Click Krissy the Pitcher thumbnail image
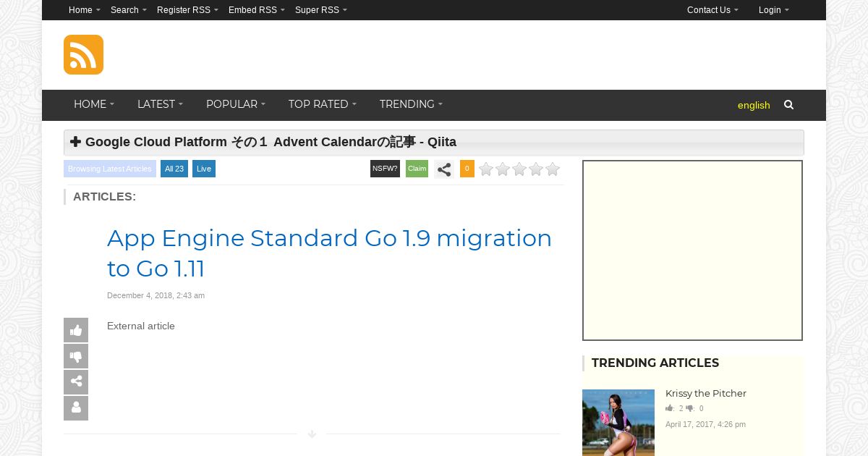The height and width of the screenshot is (456, 868). click(x=618, y=423)
